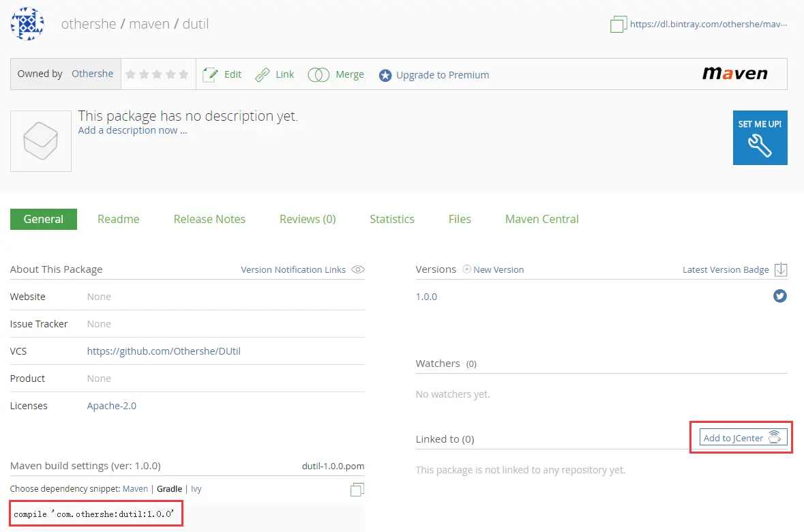
Task: Click the Add to JCenter button
Action: click(x=743, y=438)
